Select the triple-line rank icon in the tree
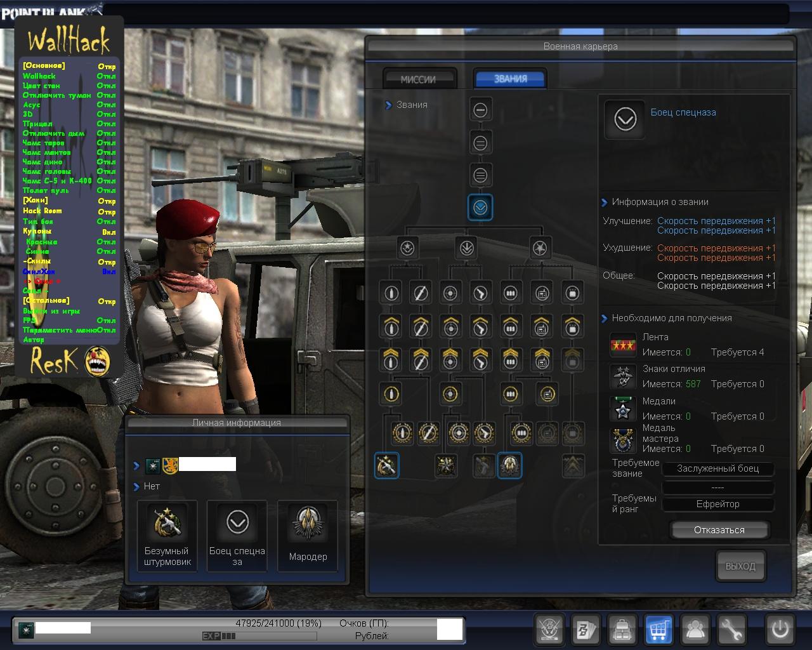 (480, 175)
